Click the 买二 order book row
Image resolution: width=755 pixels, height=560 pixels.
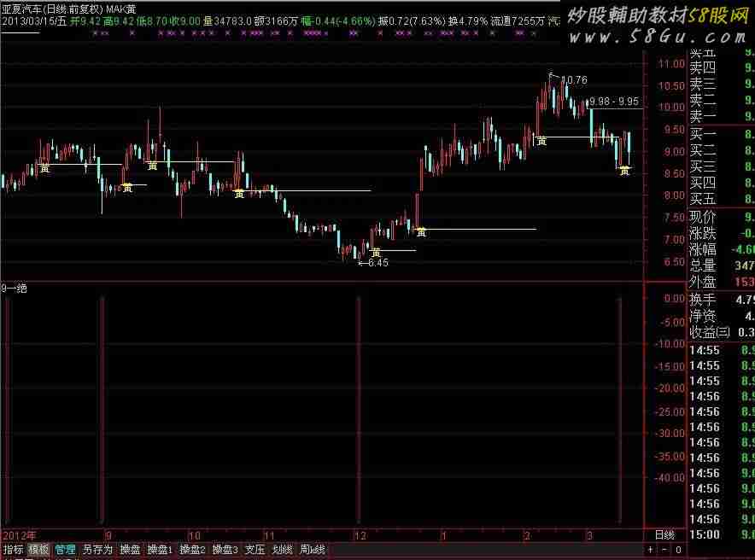[722, 150]
